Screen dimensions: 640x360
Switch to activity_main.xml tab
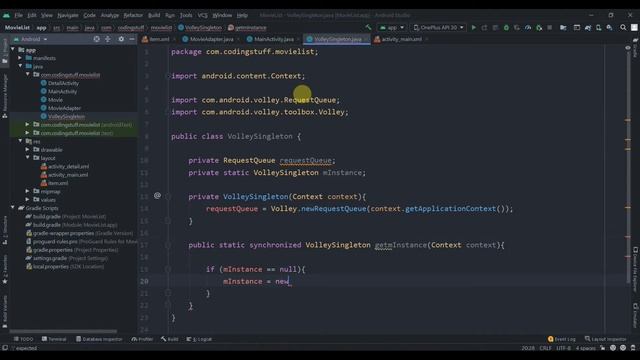[x=401, y=39]
